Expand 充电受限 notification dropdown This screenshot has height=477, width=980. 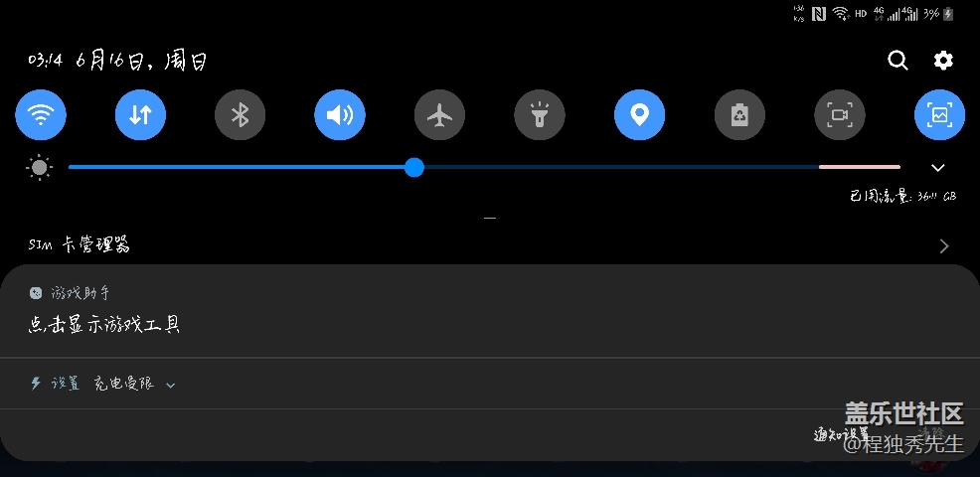pos(171,386)
